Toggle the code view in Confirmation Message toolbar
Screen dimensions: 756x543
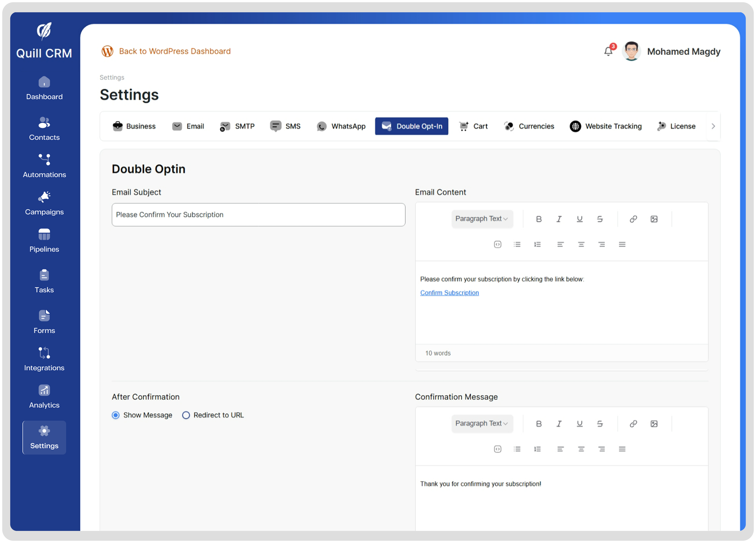point(497,449)
